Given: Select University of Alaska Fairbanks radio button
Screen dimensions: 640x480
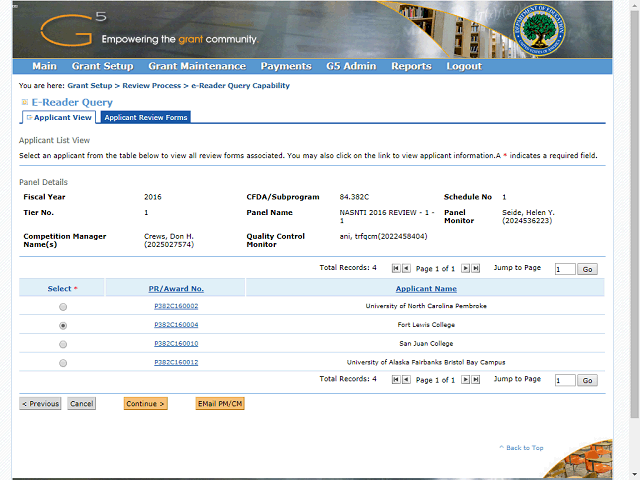Looking at the screenshot, I should tap(63, 363).
